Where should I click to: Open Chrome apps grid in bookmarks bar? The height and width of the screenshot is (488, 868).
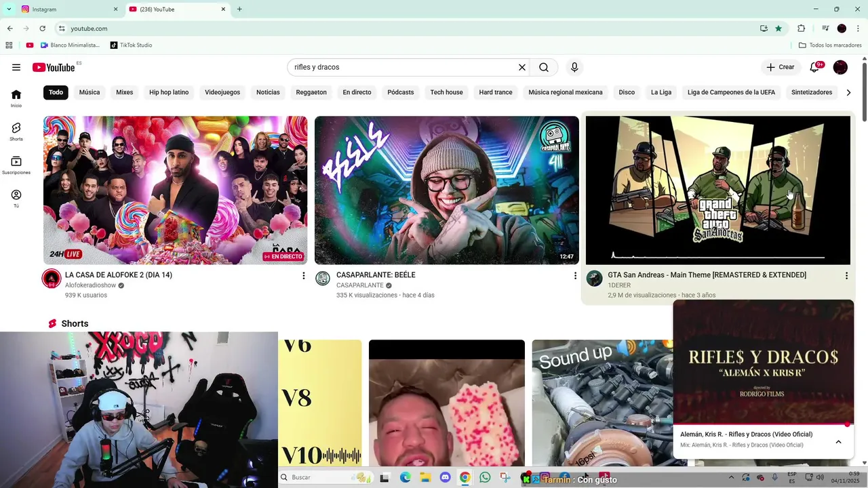tap(9, 45)
